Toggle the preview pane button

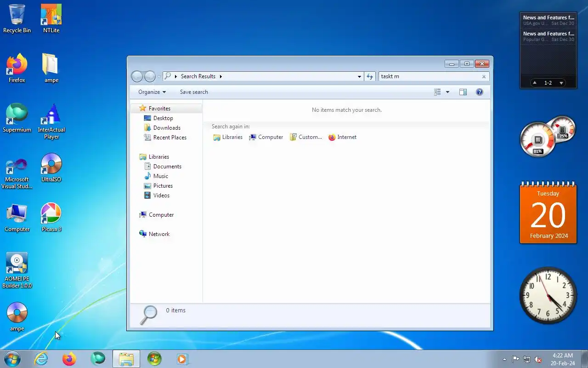tap(463, 92)
